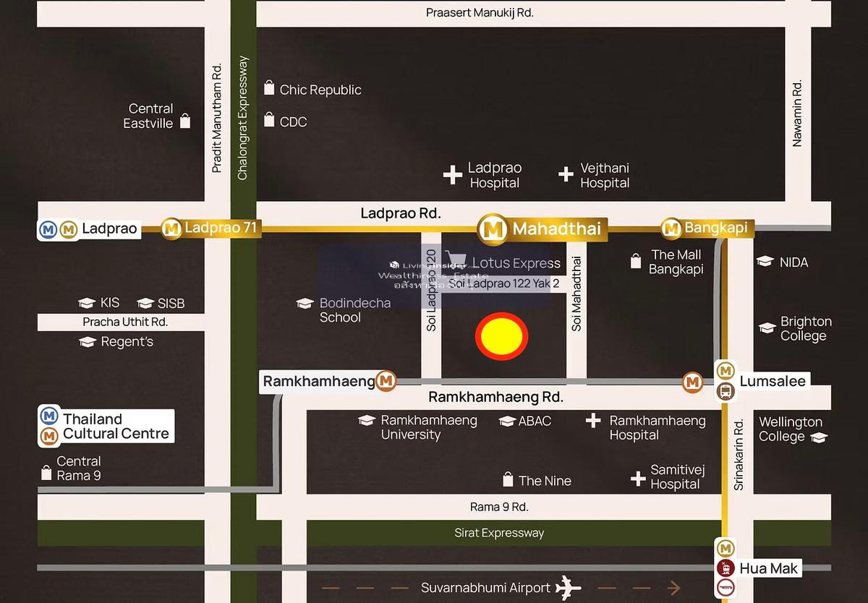
Task: Click the yellow circle project location marker
Action: coord(501,336)
